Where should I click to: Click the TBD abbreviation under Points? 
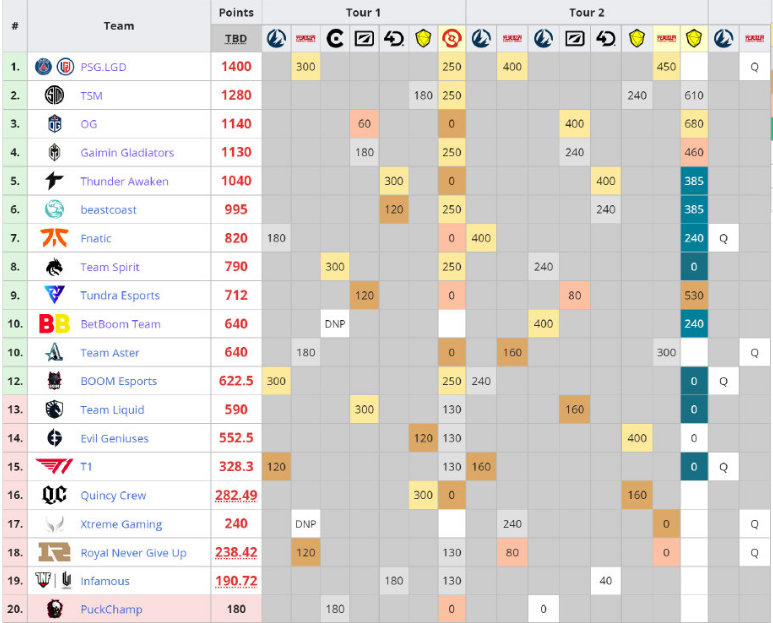coord(236,39)
